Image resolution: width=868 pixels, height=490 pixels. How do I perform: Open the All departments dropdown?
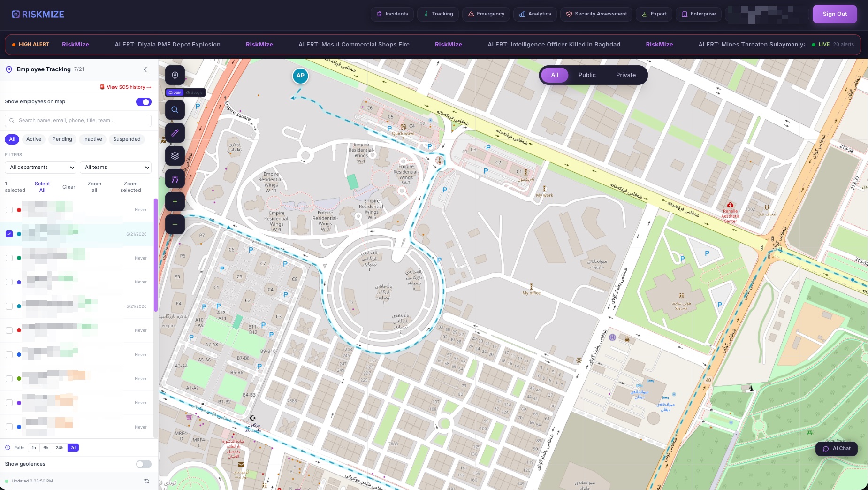pyautogui.click(x=41, y=168)
